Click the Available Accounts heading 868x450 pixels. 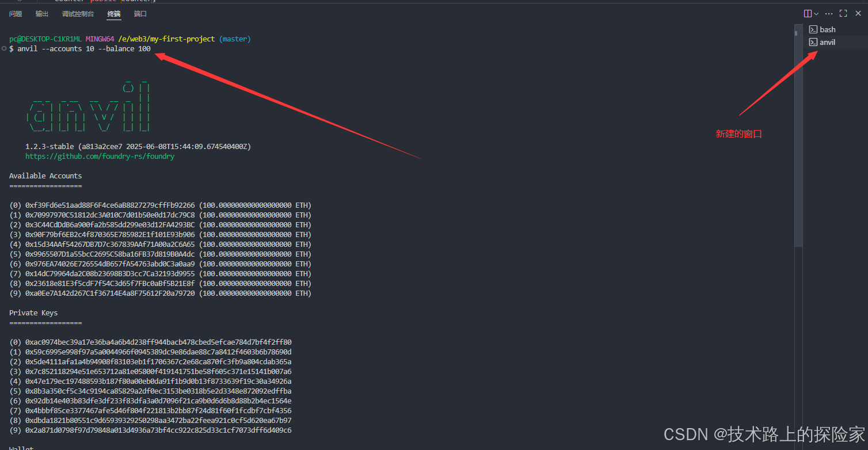click(45, 176)
